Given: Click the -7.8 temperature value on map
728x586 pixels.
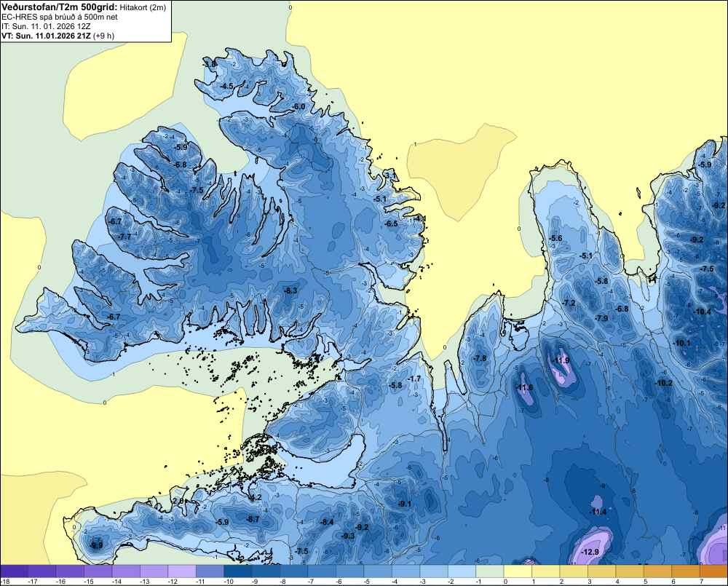Looking at the screenshot, I should coord(480,358).
